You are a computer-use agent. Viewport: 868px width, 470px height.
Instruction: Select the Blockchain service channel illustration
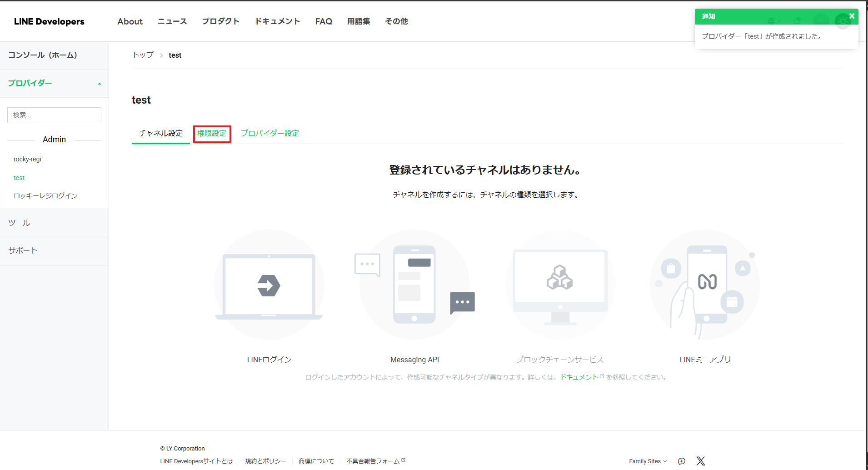point(560,285)
